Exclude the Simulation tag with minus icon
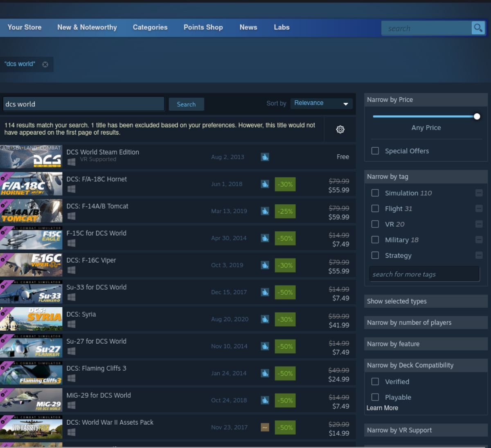 click(479, 193)
